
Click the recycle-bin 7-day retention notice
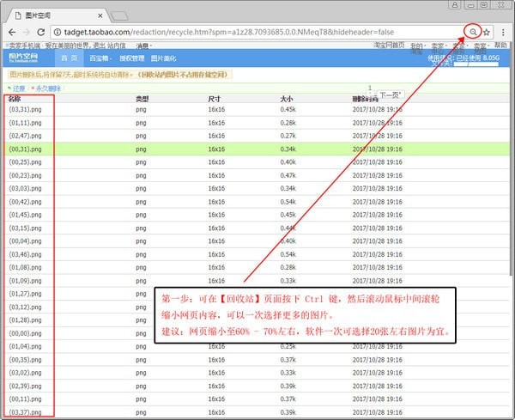(120, 75)
